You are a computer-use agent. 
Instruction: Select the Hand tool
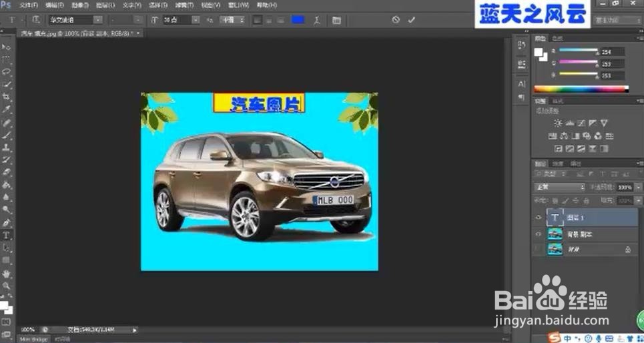tap(7, 273)
